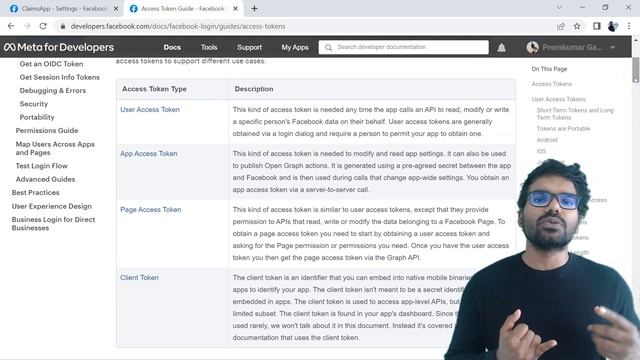640x360 pixels.
Task: Jump to Android section link
Action: [547, 140]
